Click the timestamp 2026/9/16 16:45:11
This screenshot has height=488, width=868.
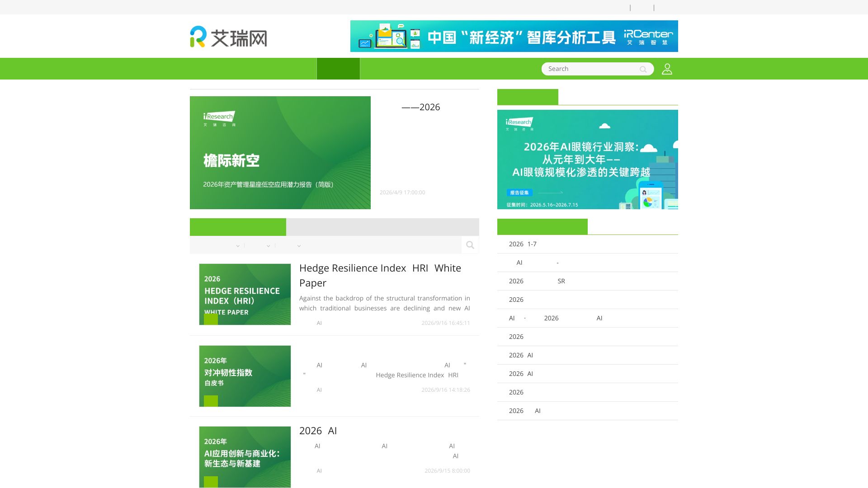pos(446,323)
